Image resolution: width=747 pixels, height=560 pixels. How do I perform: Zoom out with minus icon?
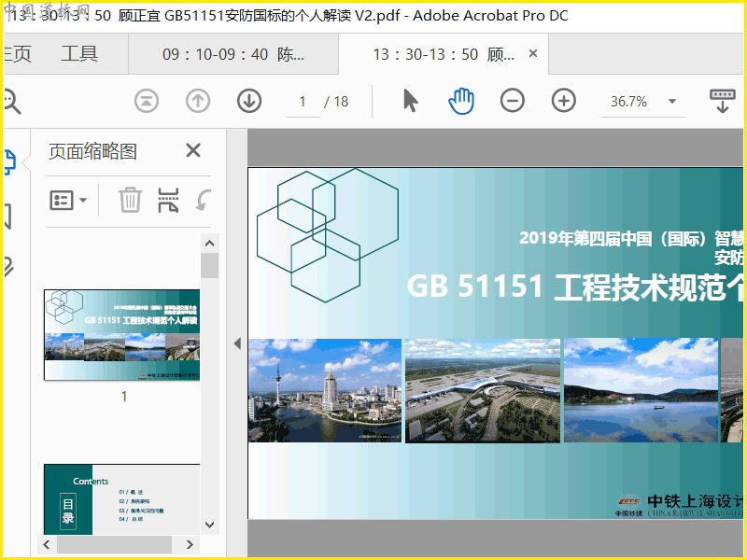click(x=512, y=101)
